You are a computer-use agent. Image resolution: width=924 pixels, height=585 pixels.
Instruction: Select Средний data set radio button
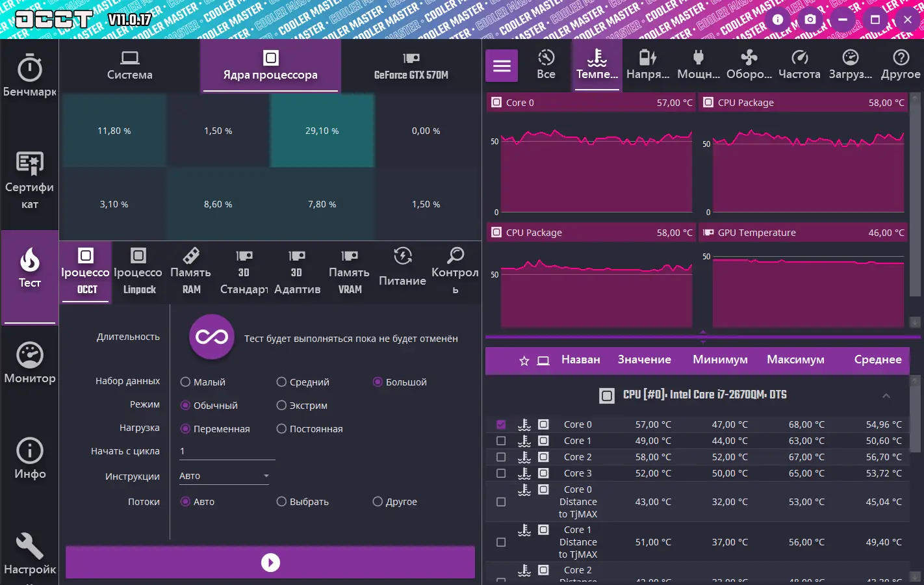point(281,382)
